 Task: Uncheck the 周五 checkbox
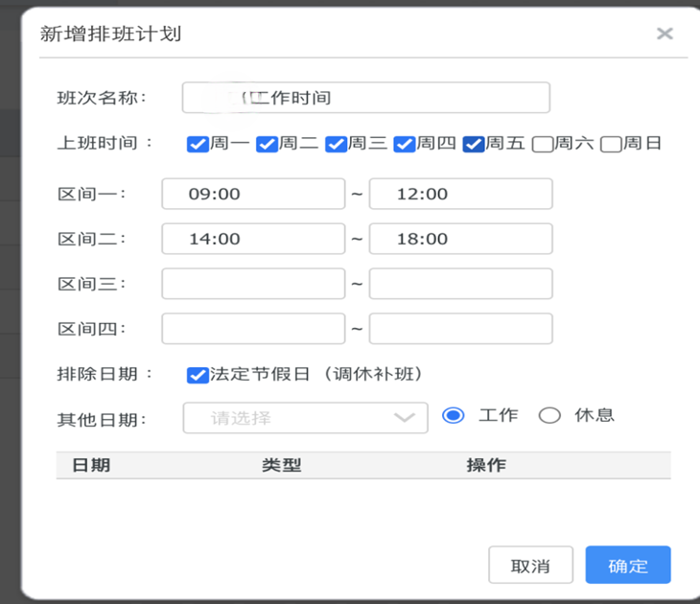click(x=474, y=144)
